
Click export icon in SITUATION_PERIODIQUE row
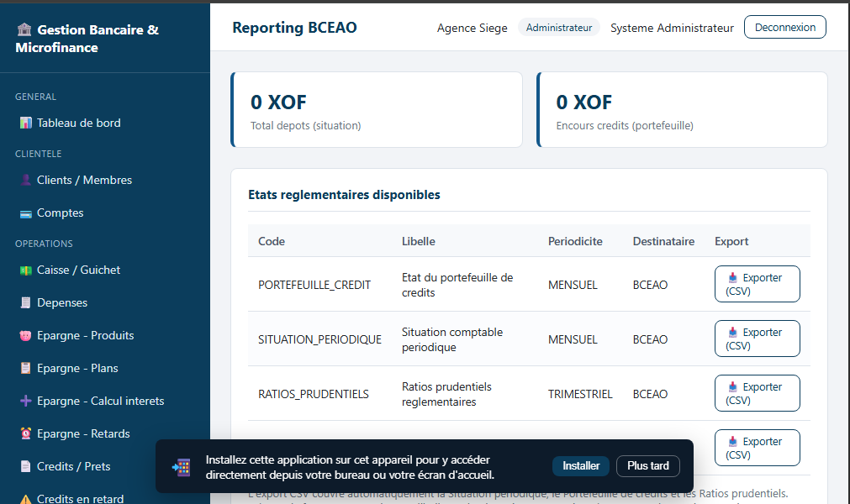pyautogui.click(x=733, y=333)
